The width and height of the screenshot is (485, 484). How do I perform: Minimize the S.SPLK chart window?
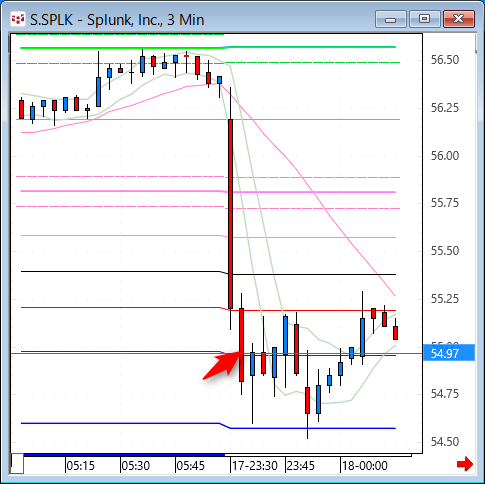pyautogui.click(x=391, y=19)
